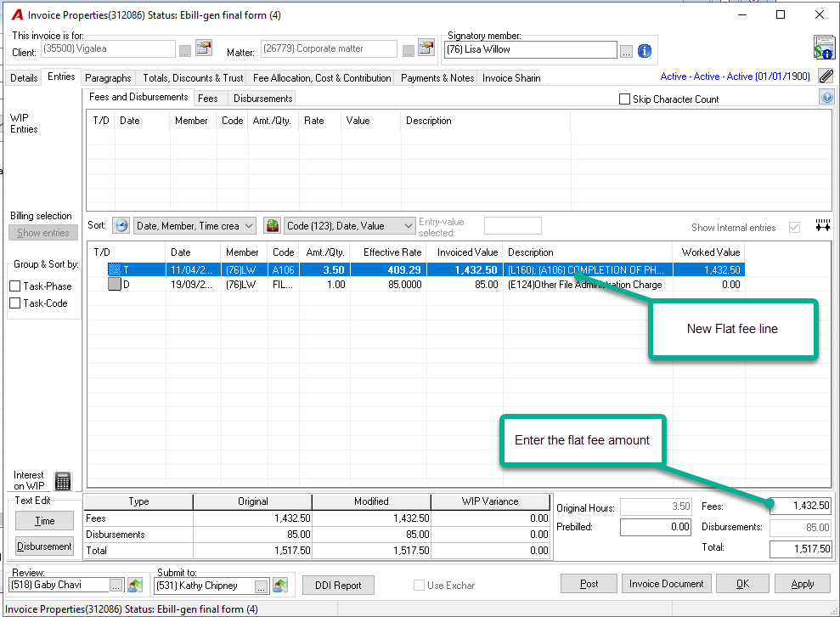Click the ellipsis button beside Kathy Chipney
The width and height of the screenshot is (840, 617).
point(261,586)
